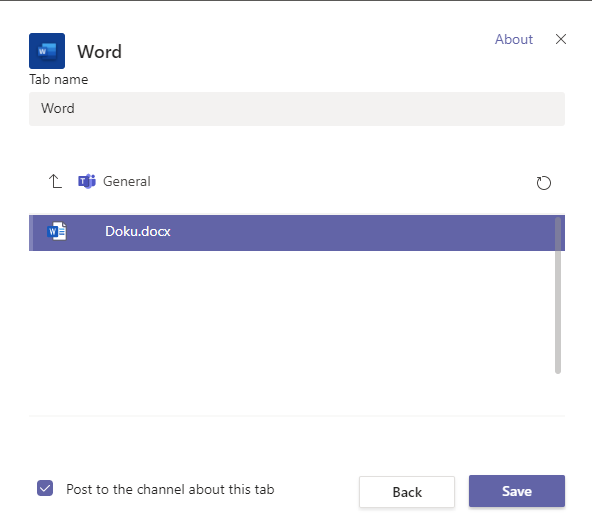The height and width of the screenshot is (529, 592).
Task: Toggle the Post to the channel checkbox
Action: tap(45, 488)
